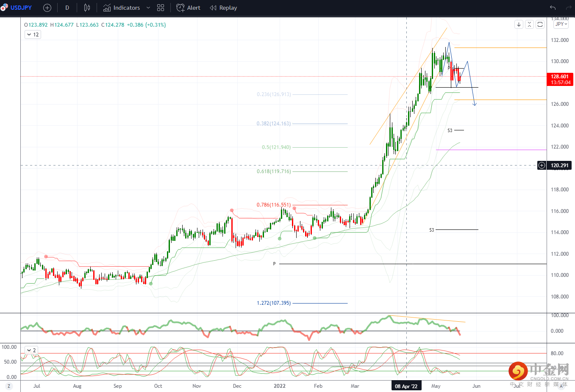Viewport: 575px width, 392px height.
Task: Click the plus button at 120.291 price
Action: click(x=542, y=166)
